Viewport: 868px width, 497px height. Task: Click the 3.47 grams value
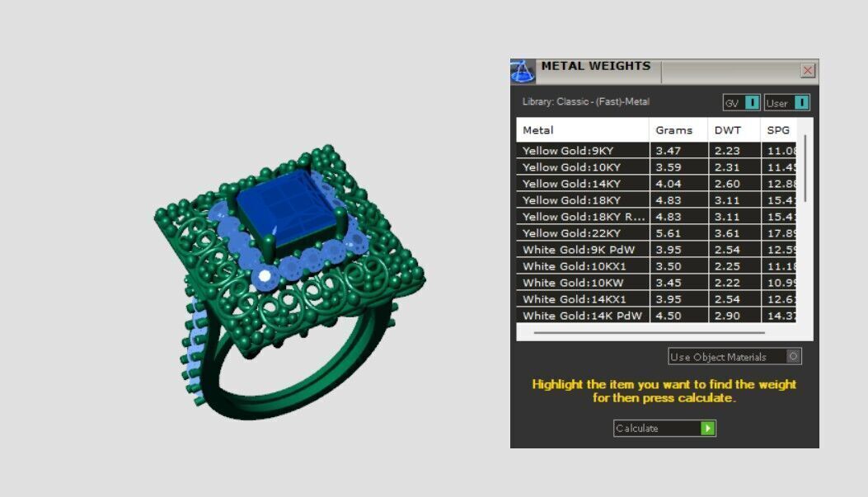click(x=669, y=151)
